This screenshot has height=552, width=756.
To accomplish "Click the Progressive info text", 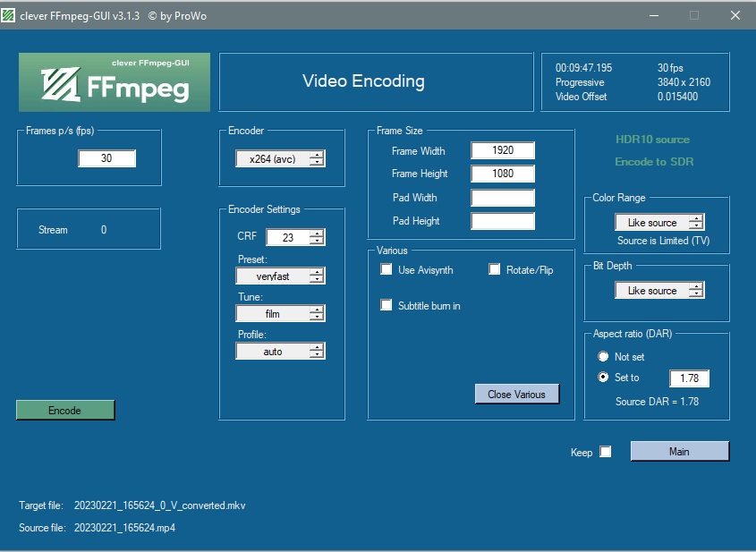I will (x=580, y=82).
